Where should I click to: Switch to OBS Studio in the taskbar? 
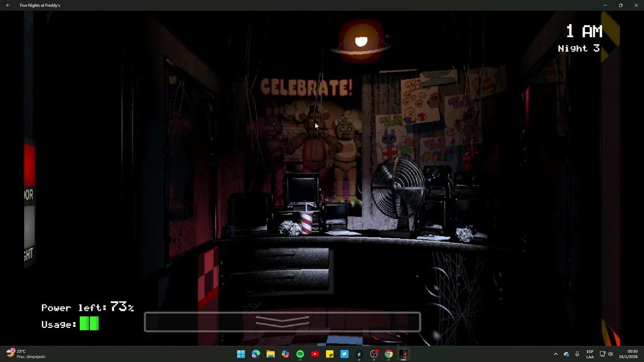point(374,354)
